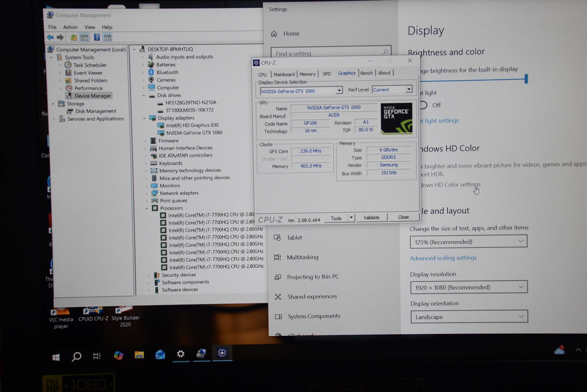Click the brightness slider handle
The height and width of the screenshot is (392, 587).
526,79
